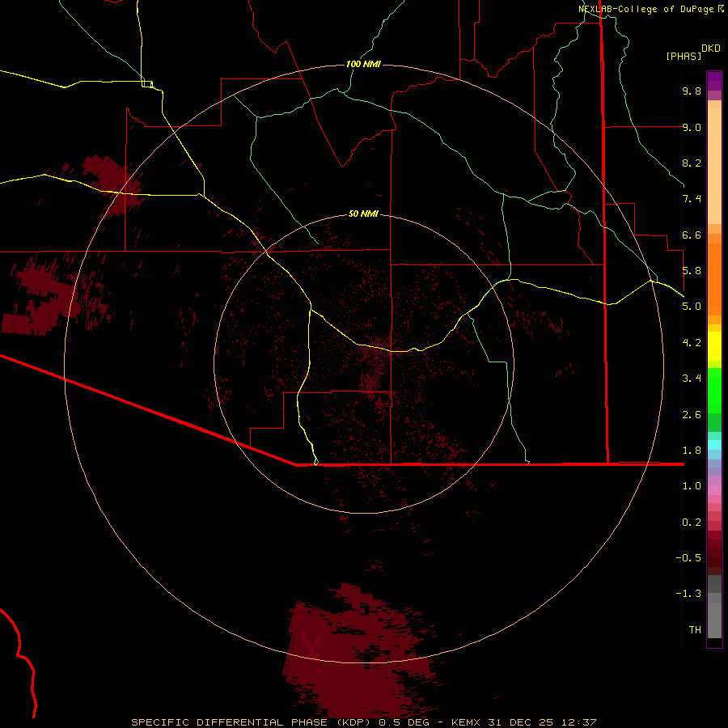Click the DKD product code label

tap(711, 49)
